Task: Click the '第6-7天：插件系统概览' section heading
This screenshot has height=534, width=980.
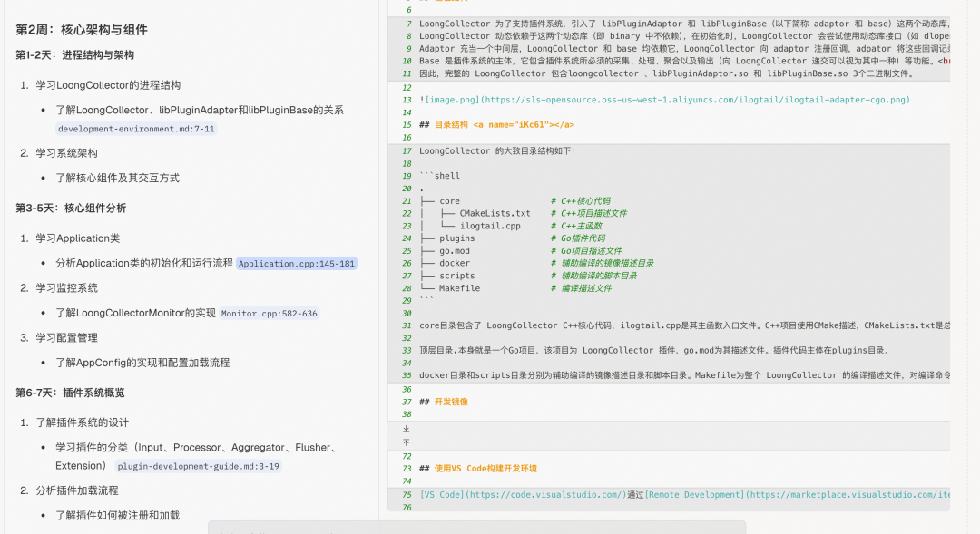Action: click(71, 393)
